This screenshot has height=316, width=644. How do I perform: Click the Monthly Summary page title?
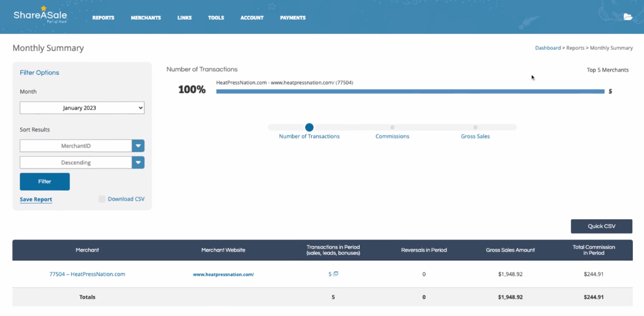click(x=48, y=48)
